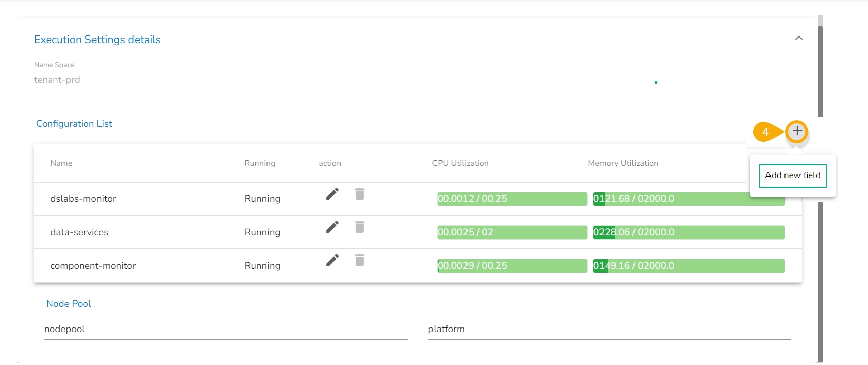The image size is (868, 365).
Task: Edit the component-monitor configuration
Action: [332, 260]
